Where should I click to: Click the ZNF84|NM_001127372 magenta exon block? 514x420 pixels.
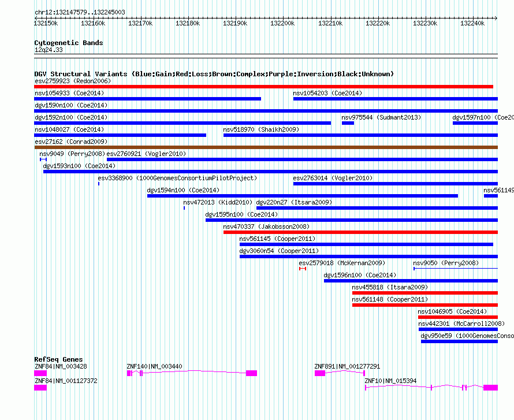[x=40, y=388]
